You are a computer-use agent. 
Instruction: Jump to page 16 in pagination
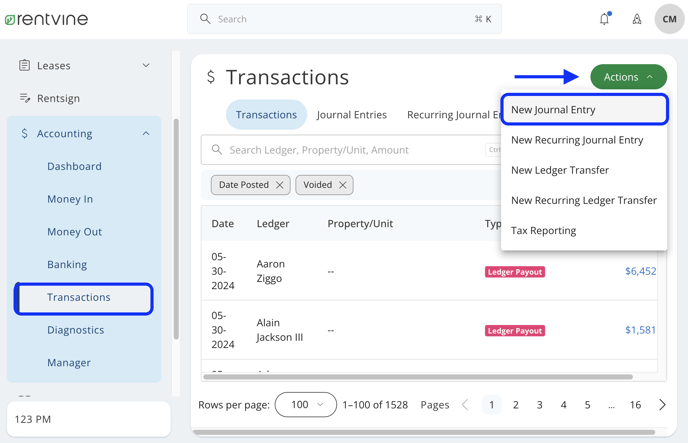[x=635, y=405]
